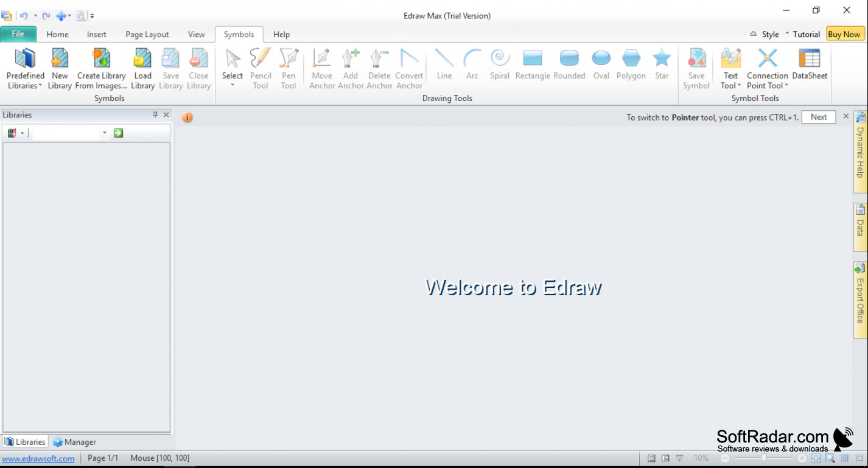Click the fit page width icon
868x468 pixels.
[816, 458]
